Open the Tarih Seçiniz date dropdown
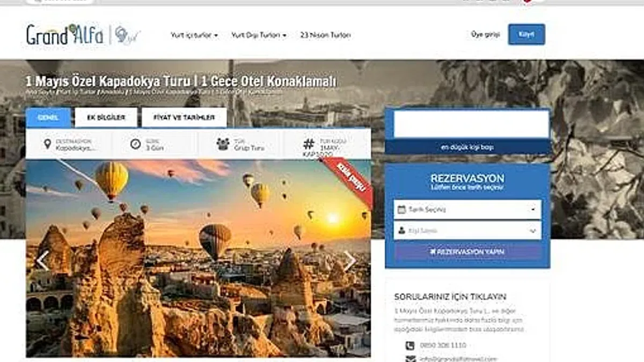 coord(467,210)
